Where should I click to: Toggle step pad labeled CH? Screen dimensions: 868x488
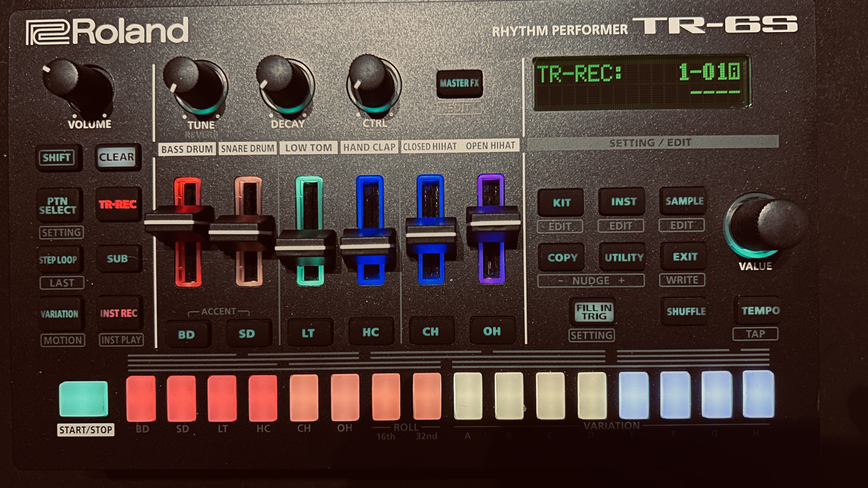[x=304, y=397]
